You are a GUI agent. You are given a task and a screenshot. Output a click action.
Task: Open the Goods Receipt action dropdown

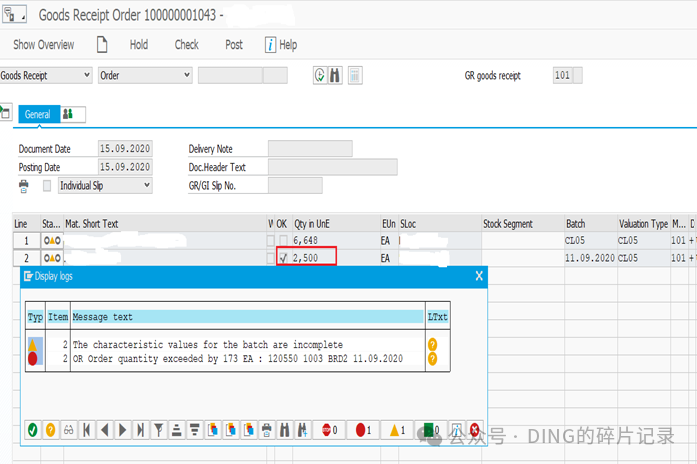click(46, 75)
